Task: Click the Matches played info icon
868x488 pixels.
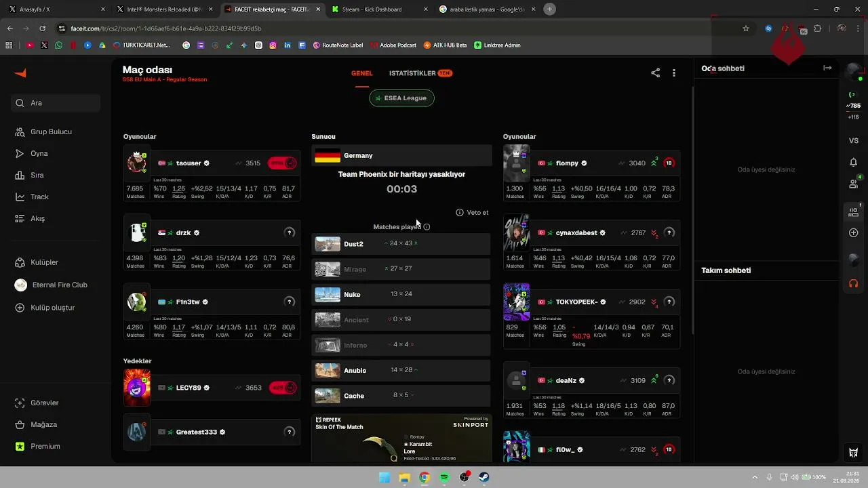Action: pos(427,227)
